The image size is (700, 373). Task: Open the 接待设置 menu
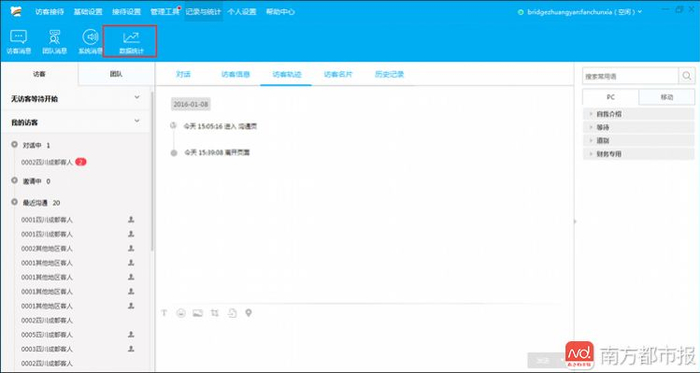pos(126,12)
